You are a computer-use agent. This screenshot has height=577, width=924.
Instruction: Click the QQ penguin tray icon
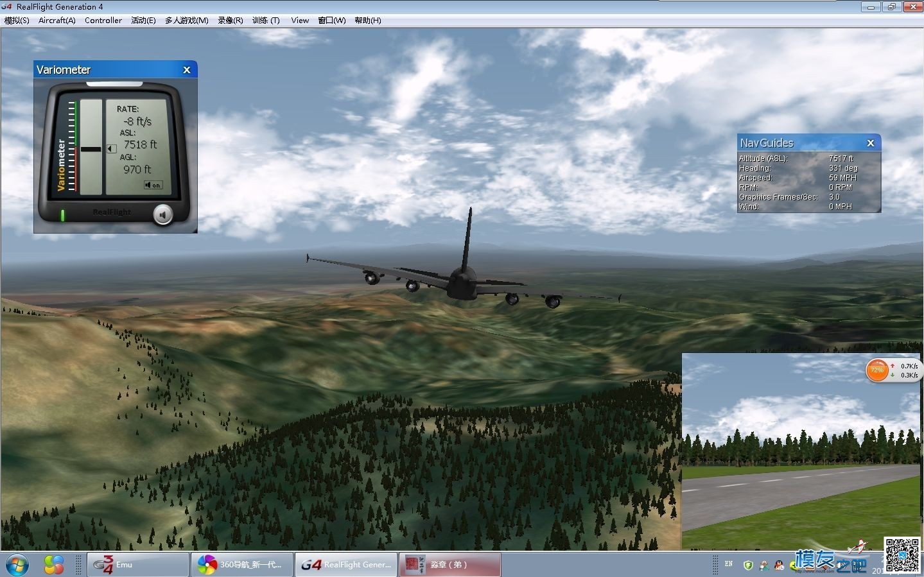[x=780, y=565]
